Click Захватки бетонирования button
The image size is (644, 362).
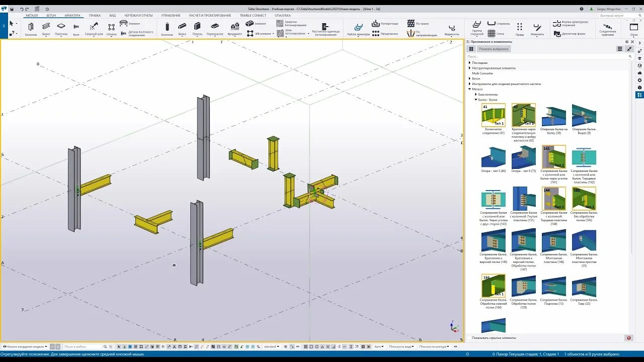[x=292, y=24]
